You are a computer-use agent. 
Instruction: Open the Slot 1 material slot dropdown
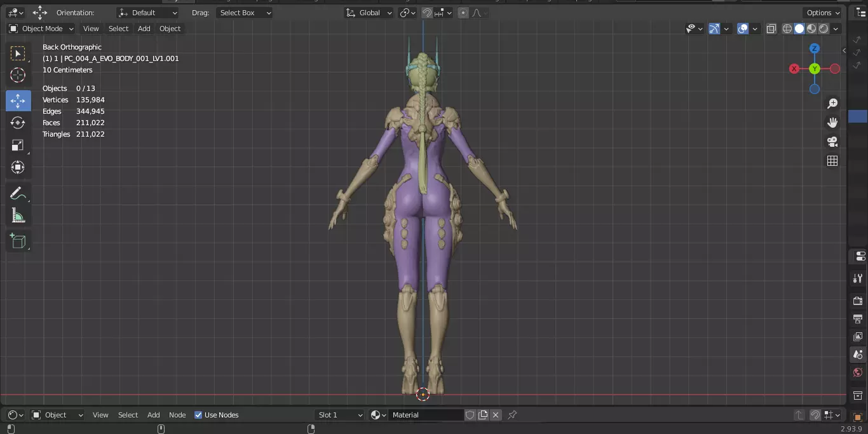point(340,415)
